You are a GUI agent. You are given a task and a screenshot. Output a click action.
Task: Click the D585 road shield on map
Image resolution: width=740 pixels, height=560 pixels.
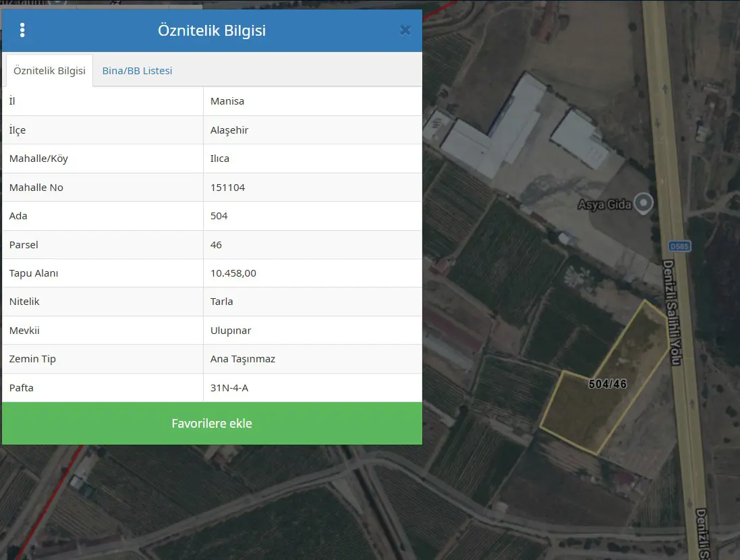[679, 246]
